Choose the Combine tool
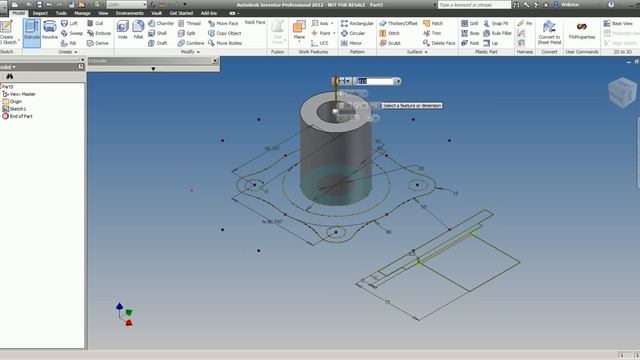 point(191,43)
